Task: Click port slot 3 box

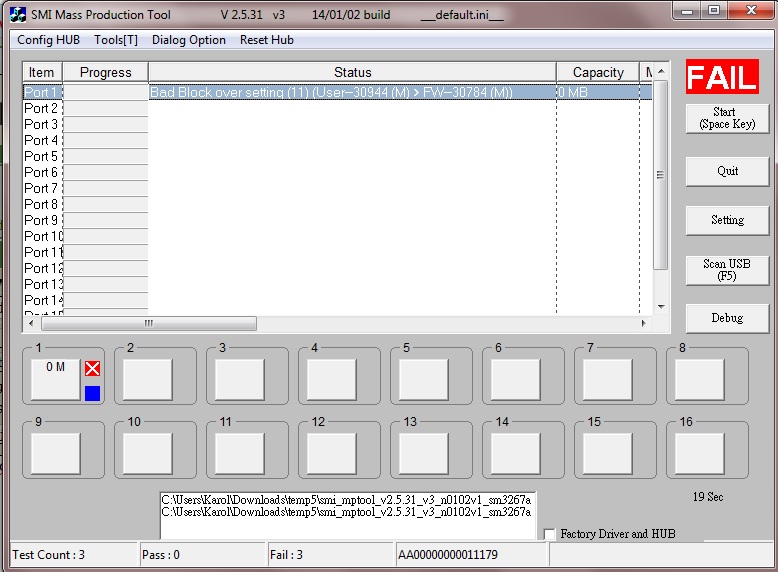Action: click(x=239, y=380)
